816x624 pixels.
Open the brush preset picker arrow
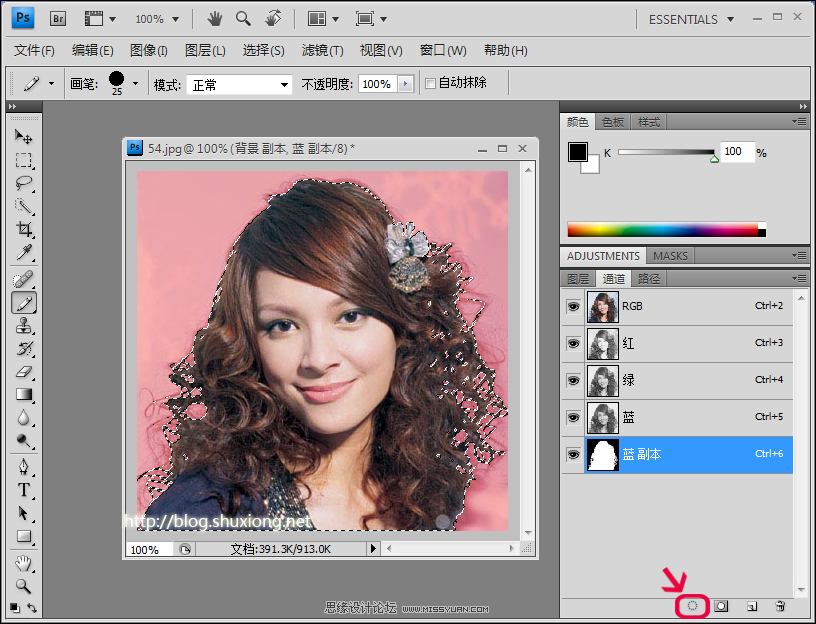136,83
